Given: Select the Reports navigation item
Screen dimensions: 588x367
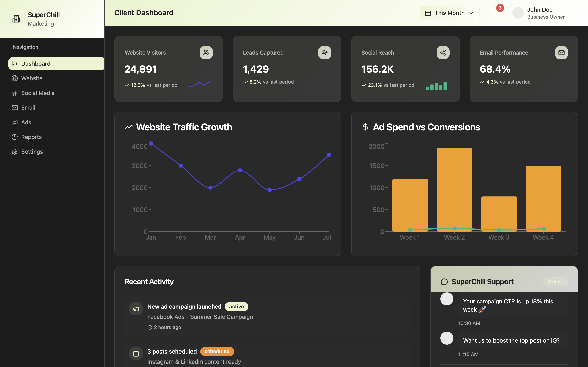Looking at the screenshot, I should click(x=31, y=137).
